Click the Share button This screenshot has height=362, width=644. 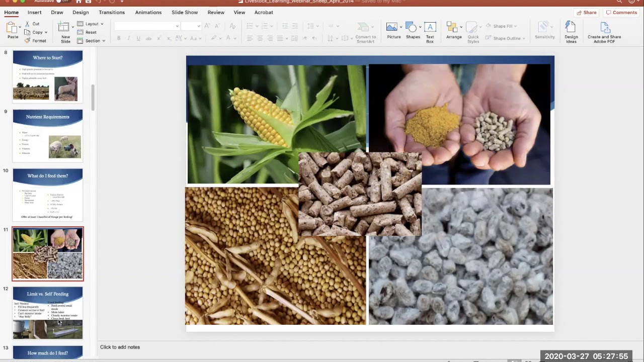587,13
